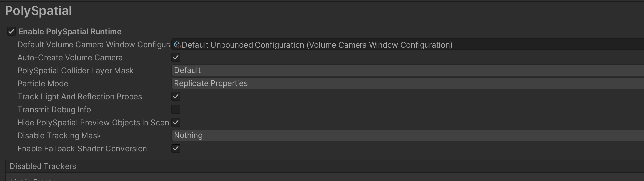Image resolution: width=644 pixels, height=181 pixels.
Task: Disable Track Light And Reflection Probes
Action: [176, 96]
